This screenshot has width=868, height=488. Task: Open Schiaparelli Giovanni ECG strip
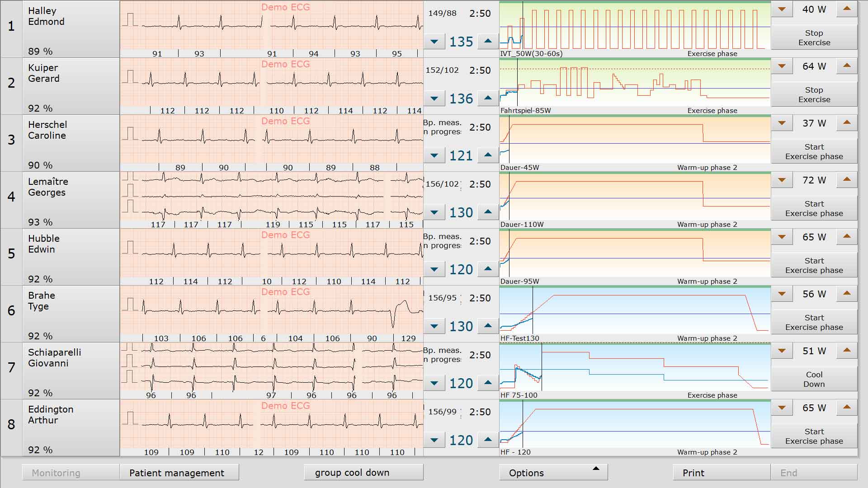click(272, 371)
